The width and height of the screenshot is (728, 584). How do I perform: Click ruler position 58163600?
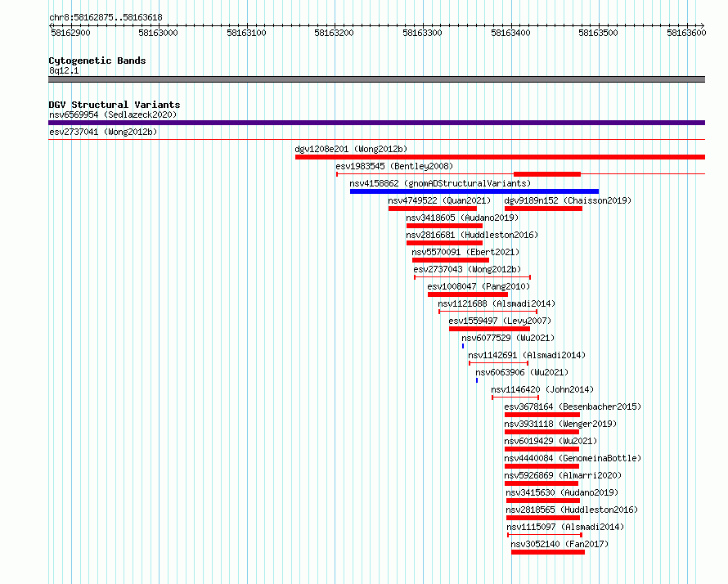[x=686, y=33]
